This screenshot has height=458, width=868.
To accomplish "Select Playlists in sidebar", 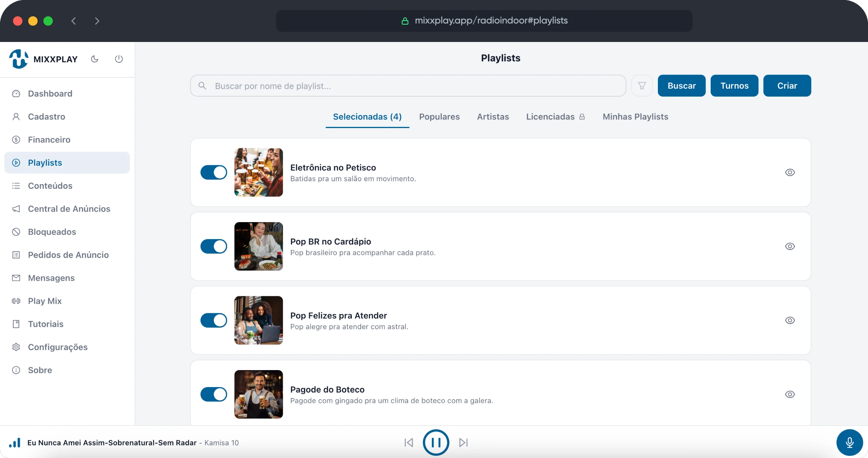I will pyautogui.click(x=67, y=163).
